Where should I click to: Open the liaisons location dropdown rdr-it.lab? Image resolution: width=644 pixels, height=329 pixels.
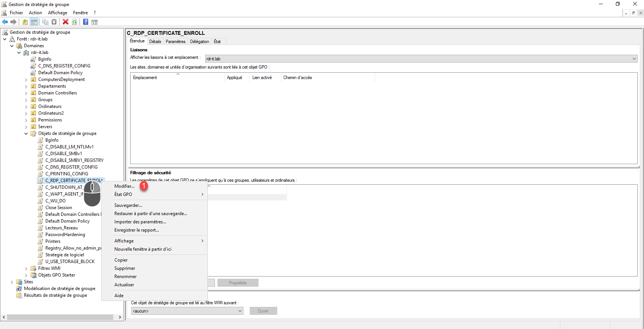[x=421, y=59]
